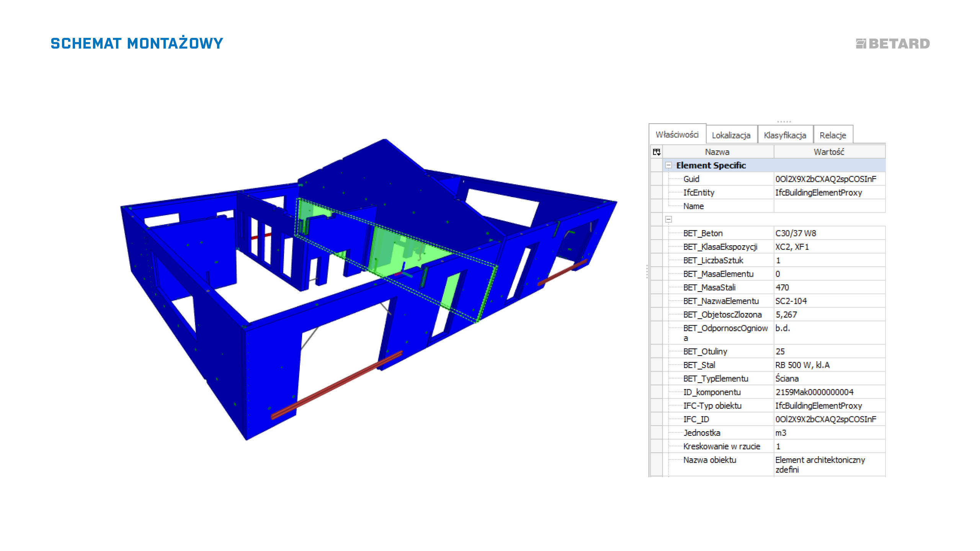This screenshot has height=551, width=980.
Task: Click the m3 unit value
Action: 781,433
